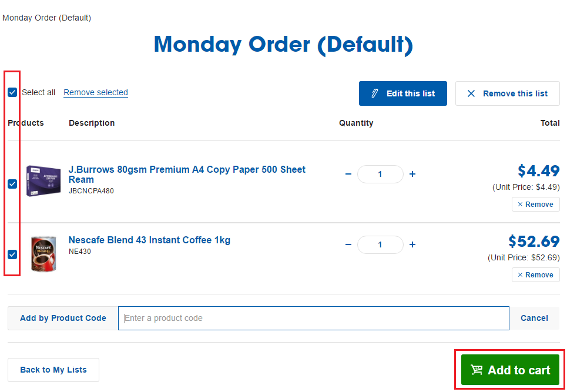Decrease copy paper quantity with minus icon
Screen dimensions: 567x392
tap(348, 175)
